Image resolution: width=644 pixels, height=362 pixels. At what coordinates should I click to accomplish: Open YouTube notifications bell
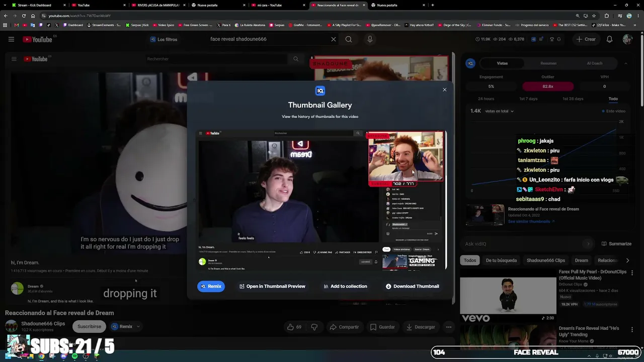click(609, 39)
